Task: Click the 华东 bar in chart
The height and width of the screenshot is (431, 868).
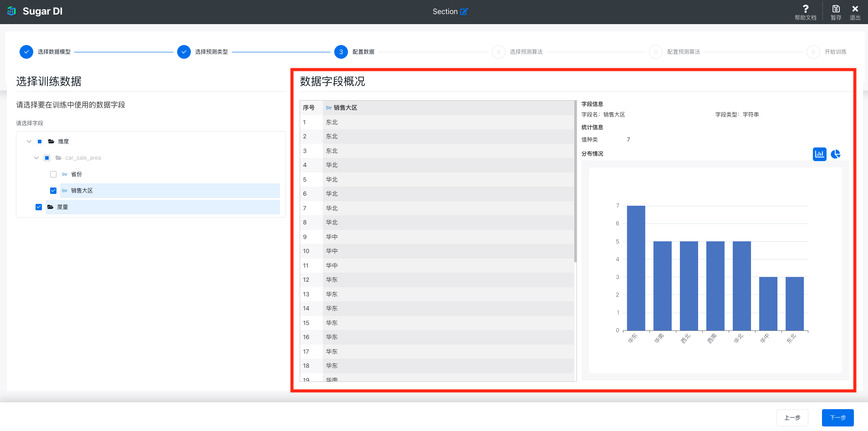Action: click(x=636, y=268)
